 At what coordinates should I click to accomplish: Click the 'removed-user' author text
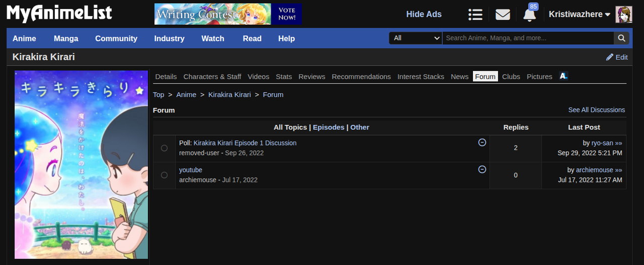[198, 153]
